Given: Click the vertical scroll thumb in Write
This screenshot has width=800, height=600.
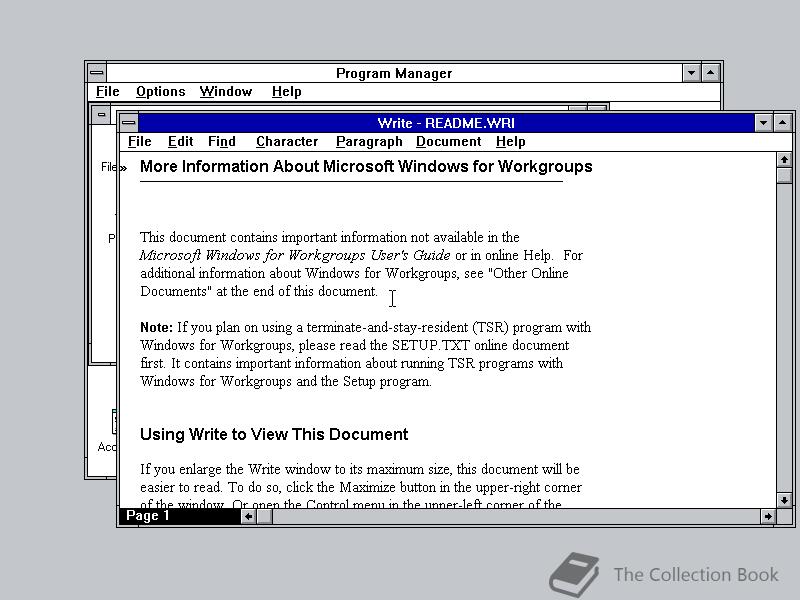Looking at the screenshot, I should pyautogui.click(x=784, y=176).
